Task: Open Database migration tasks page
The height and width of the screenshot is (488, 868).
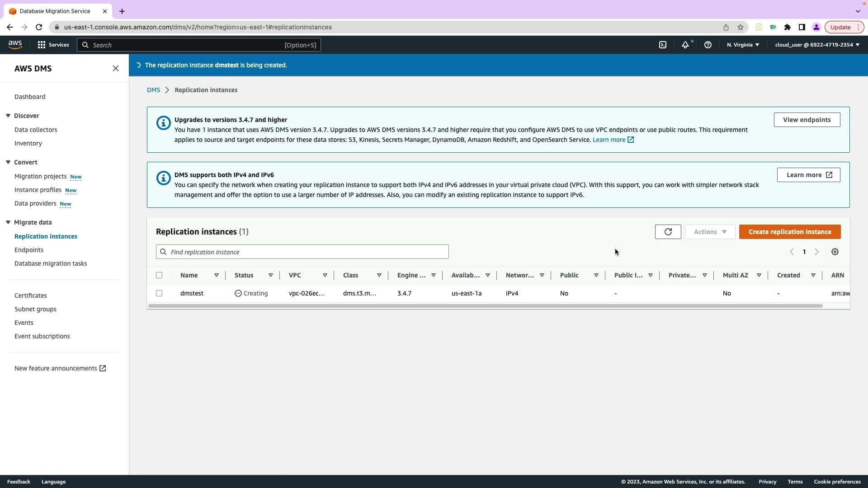Action: point(51,263)
